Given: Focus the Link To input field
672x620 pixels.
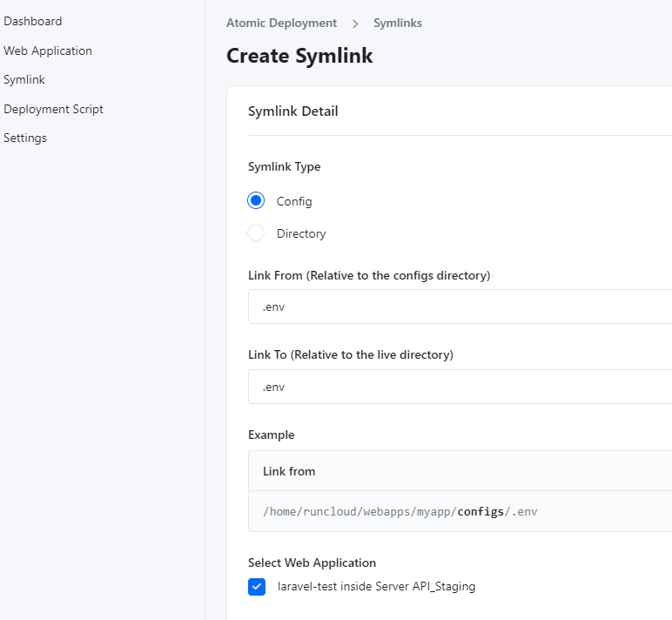Looking at the screenshot, I should [460, 387].
